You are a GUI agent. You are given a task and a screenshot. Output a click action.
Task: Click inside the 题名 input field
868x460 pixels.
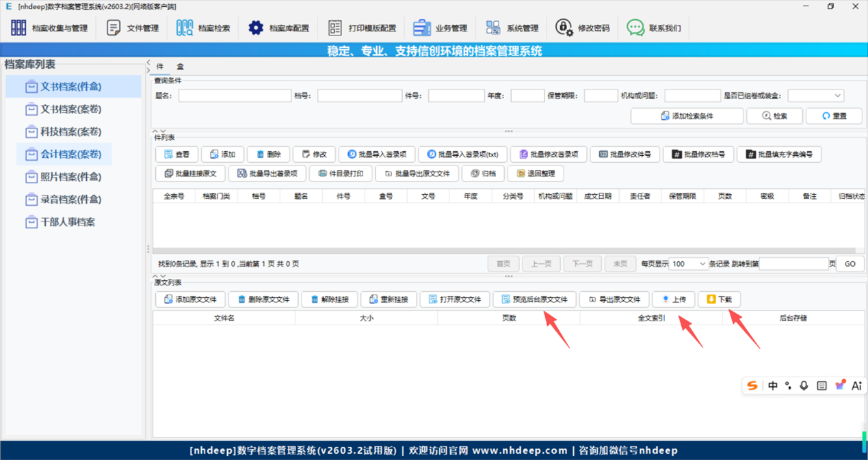[x=234, y=95]
